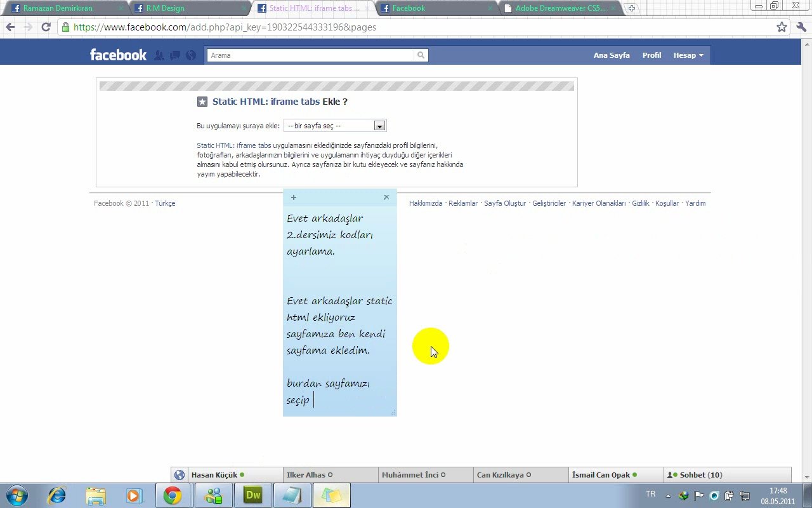812x508 pixels.
Task: Open Windows Media Player from taskbar
Action: tap(134, 495)
